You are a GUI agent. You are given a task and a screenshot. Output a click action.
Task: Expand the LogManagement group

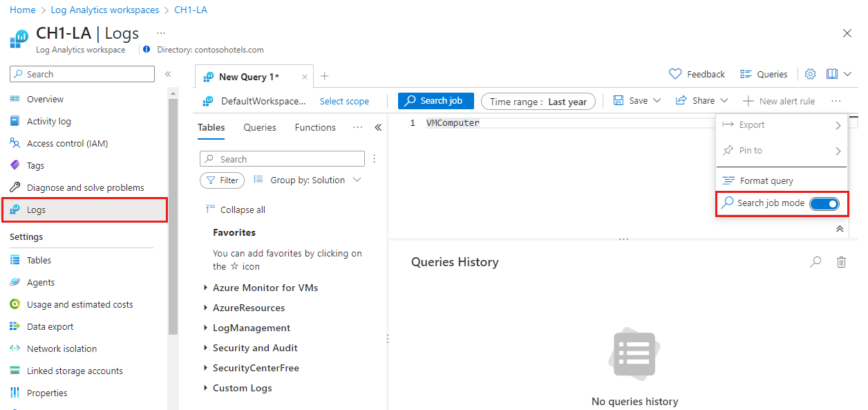(247, 328)
